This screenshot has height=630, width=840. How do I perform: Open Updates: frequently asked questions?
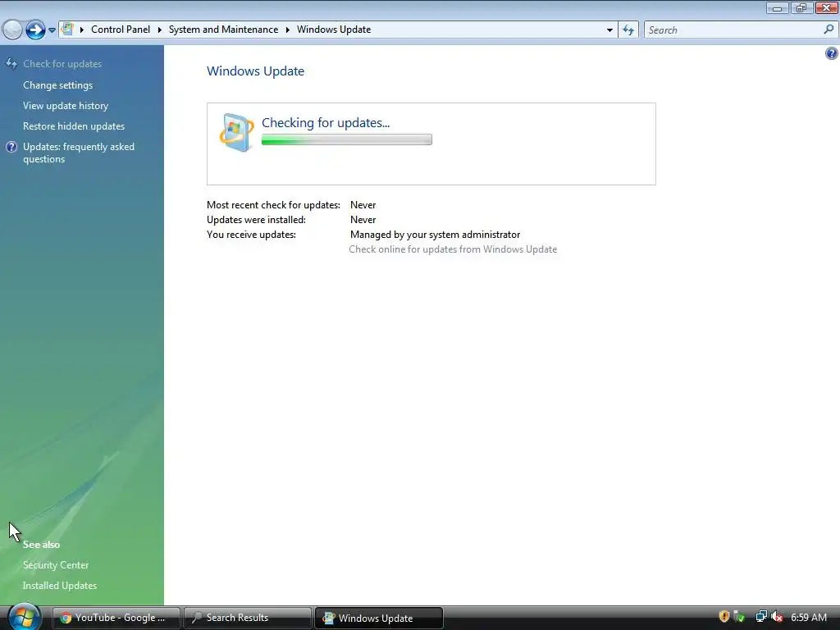(79, 153)
